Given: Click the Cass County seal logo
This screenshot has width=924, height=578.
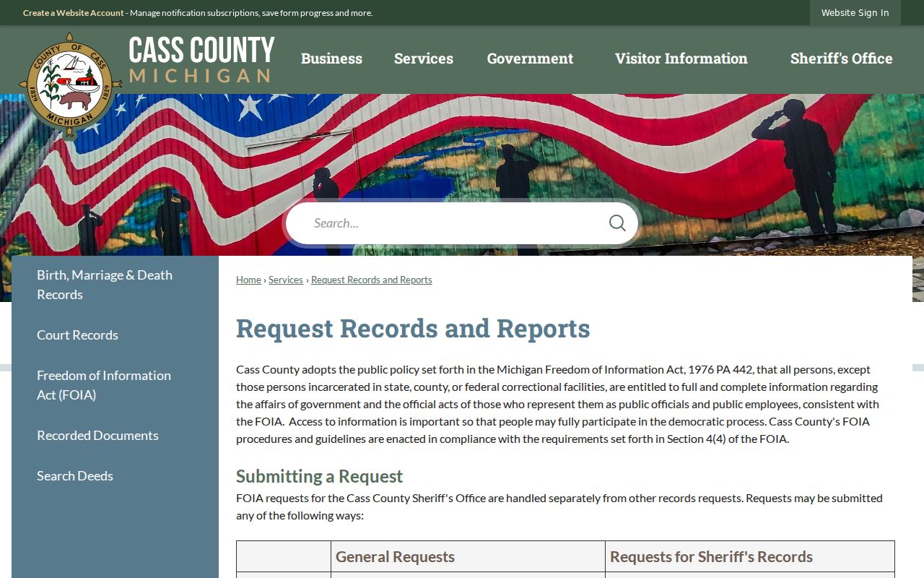Looking at the screenshot, I should [71, 85].
